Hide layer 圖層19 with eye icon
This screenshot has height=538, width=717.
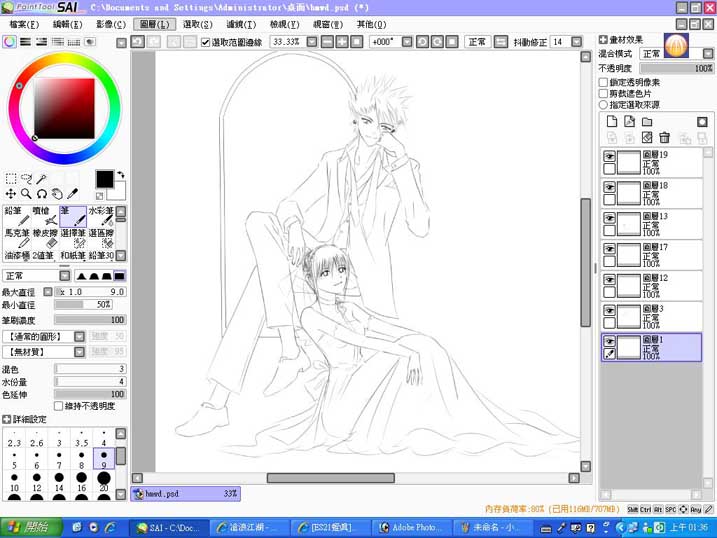(x=609, y=156)
